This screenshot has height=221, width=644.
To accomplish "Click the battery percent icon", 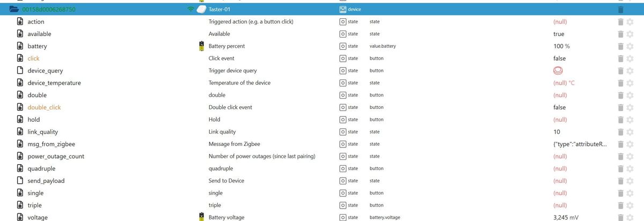I will pos(201,46).
